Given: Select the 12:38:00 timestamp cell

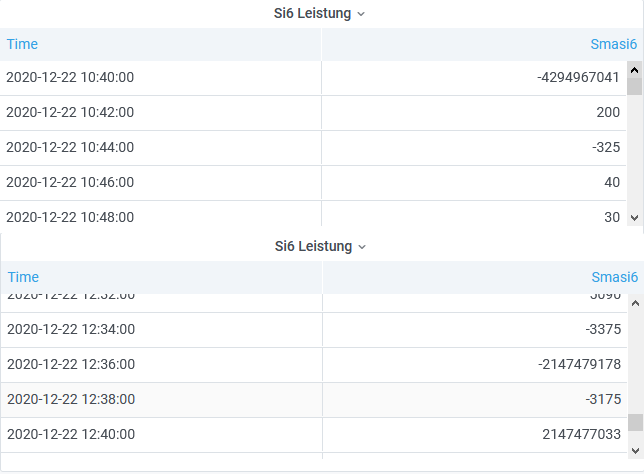Looking at the screenshot, I should point(70,400).
